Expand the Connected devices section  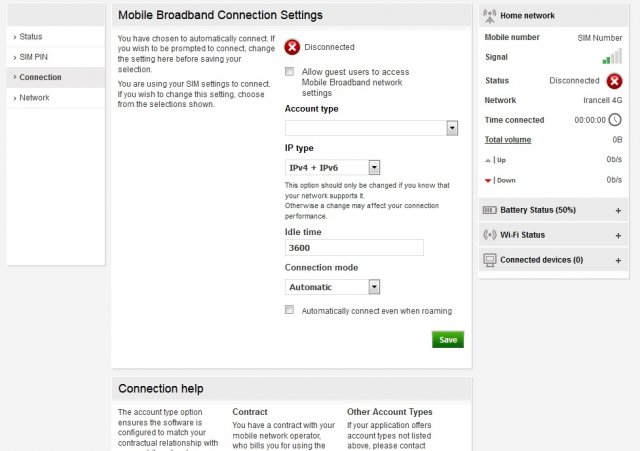(618, 260)
